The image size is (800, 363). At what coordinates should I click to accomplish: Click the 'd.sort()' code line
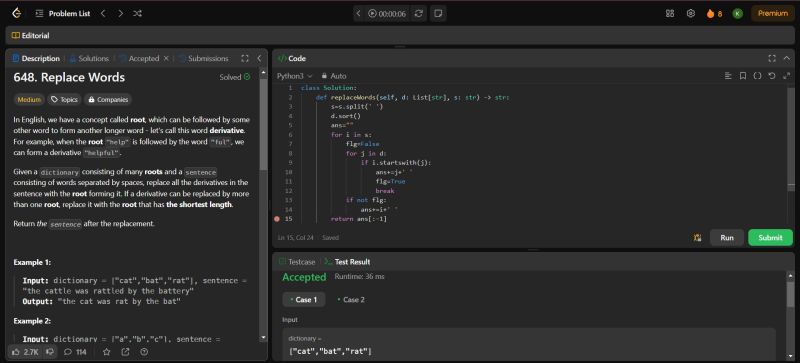pyautogui.click(x=345, y=116)
